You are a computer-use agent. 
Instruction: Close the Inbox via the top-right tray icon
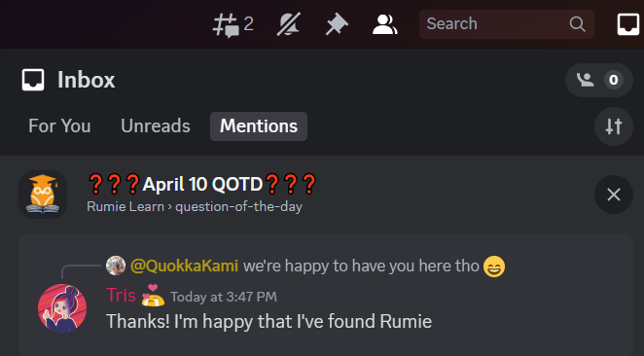click(x=628, y=24)
